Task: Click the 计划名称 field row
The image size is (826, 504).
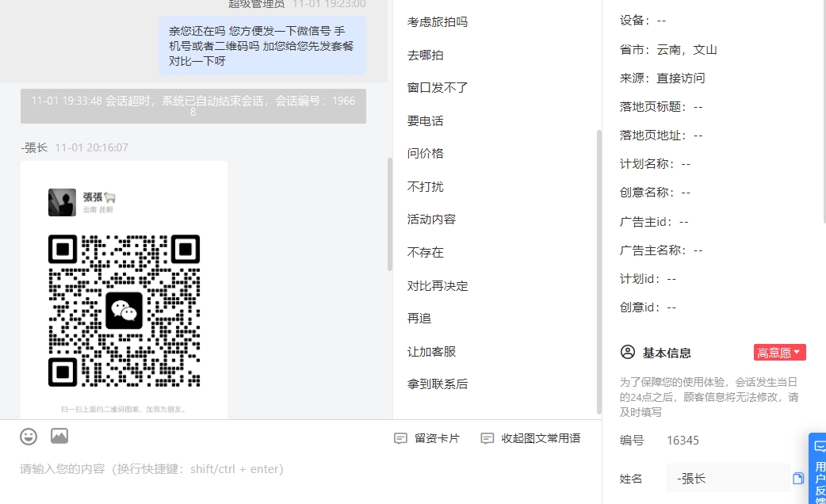Action: pyautogui.click(x=655, y=164)
